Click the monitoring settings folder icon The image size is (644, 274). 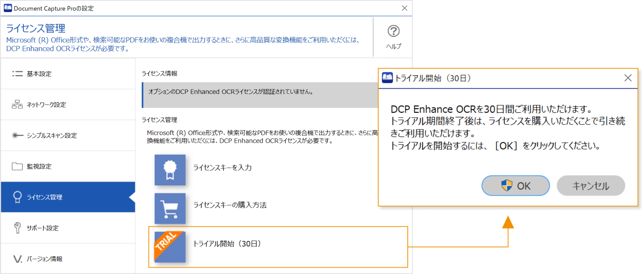(17, 167)
